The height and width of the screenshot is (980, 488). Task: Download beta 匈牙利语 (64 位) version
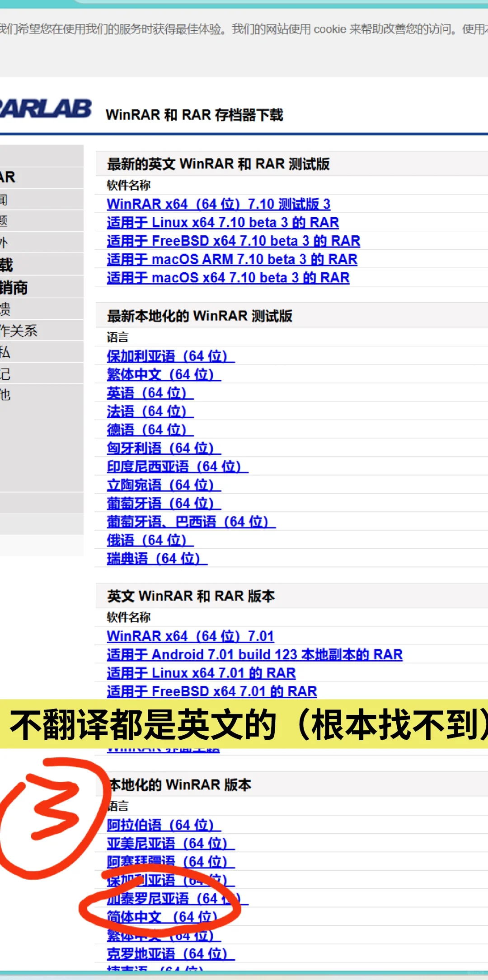(x=164, y=448)
